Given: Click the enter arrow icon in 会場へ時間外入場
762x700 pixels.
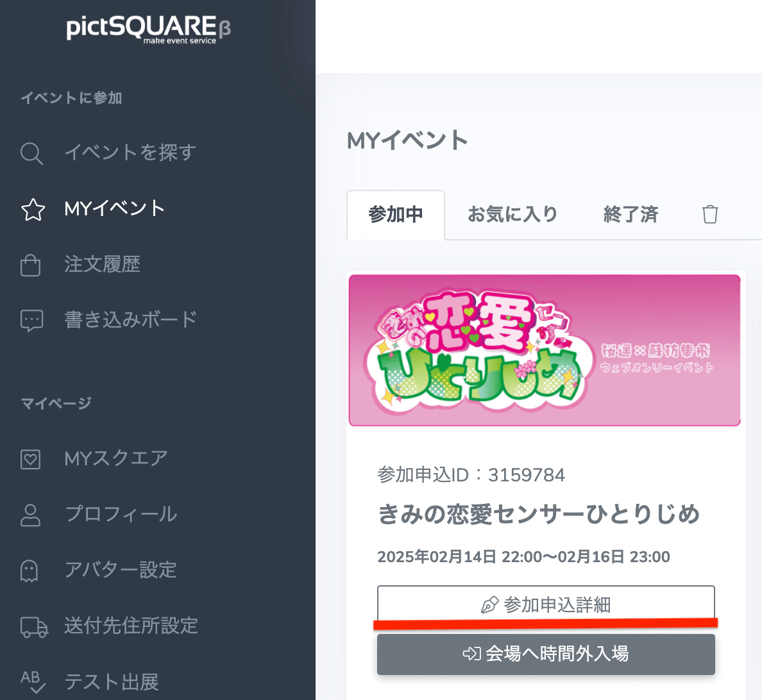Looking at the screenshot, I should coord(471,654).
